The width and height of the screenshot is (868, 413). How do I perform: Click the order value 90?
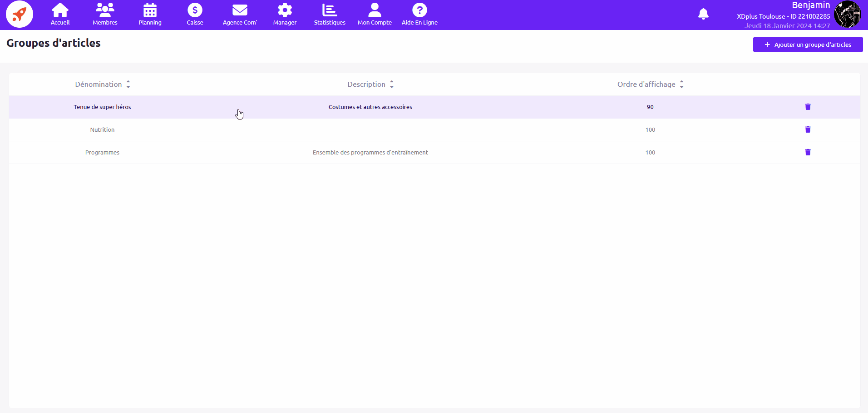click(650, 107)
